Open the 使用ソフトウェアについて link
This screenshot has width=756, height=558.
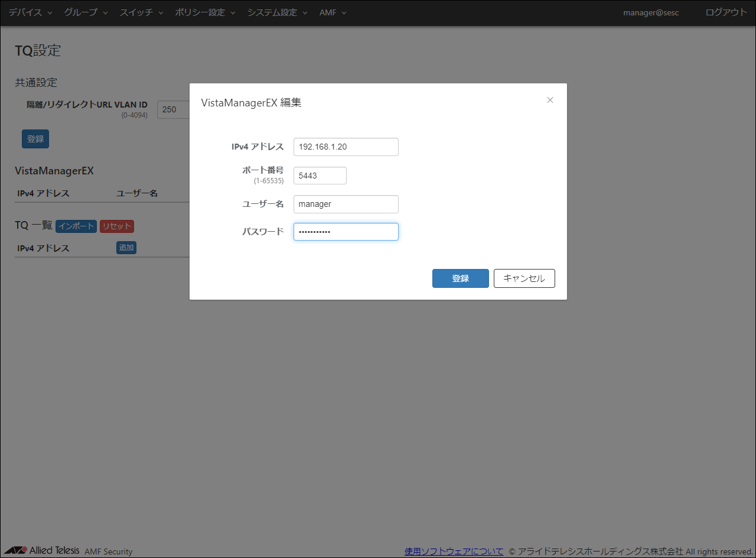click(454, 551)
